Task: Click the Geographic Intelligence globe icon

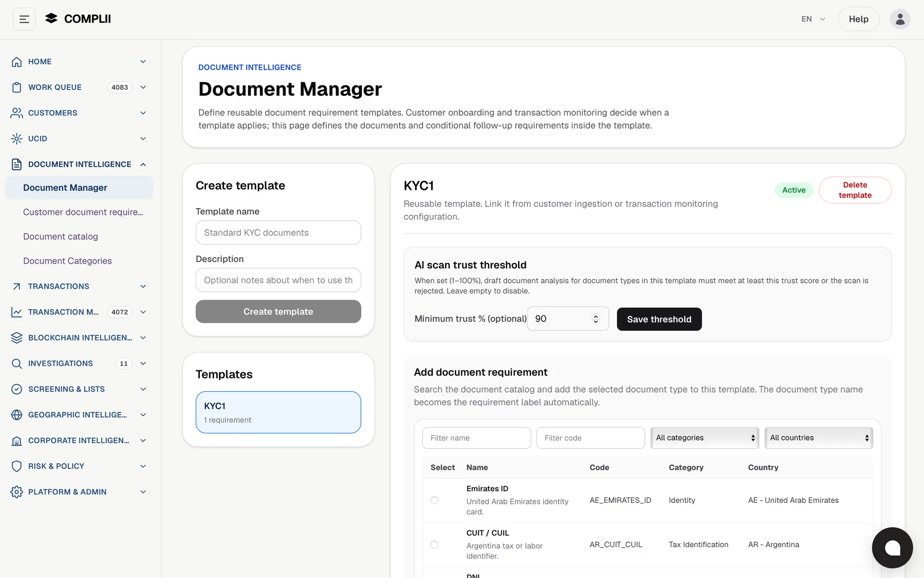Action: coord(17,415)
